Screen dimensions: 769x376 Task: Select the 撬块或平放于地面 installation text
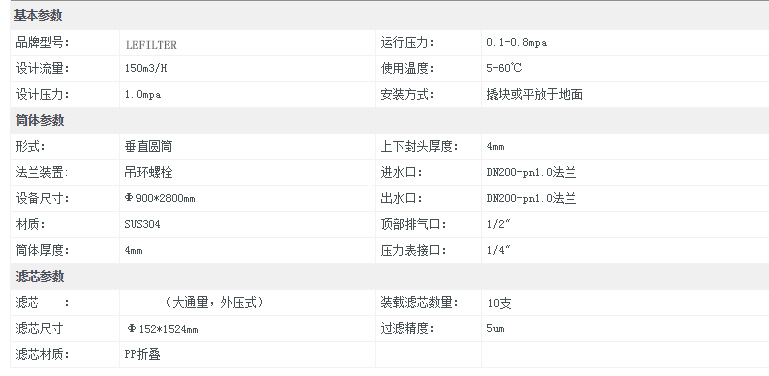[x=535, y=95]
